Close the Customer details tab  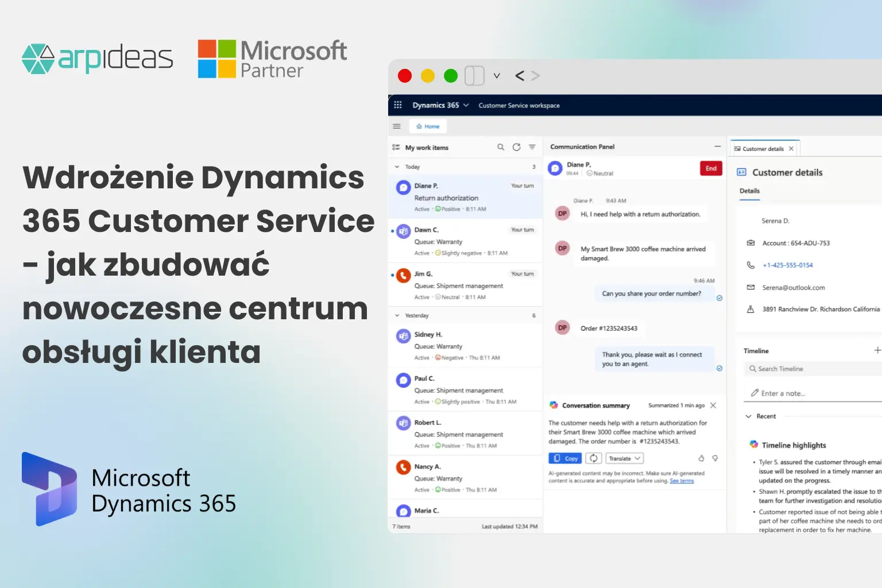(x=791, y=149)
